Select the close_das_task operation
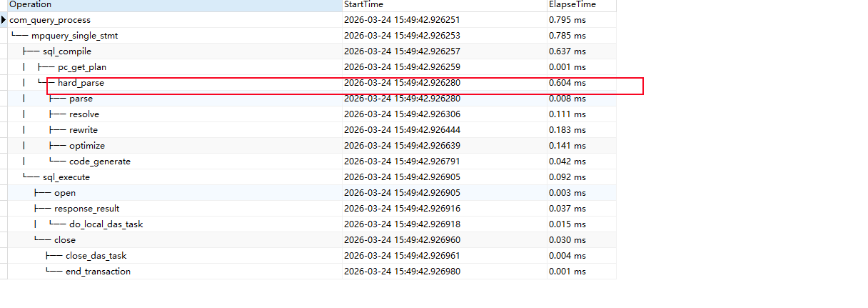 tap(96, 256)
